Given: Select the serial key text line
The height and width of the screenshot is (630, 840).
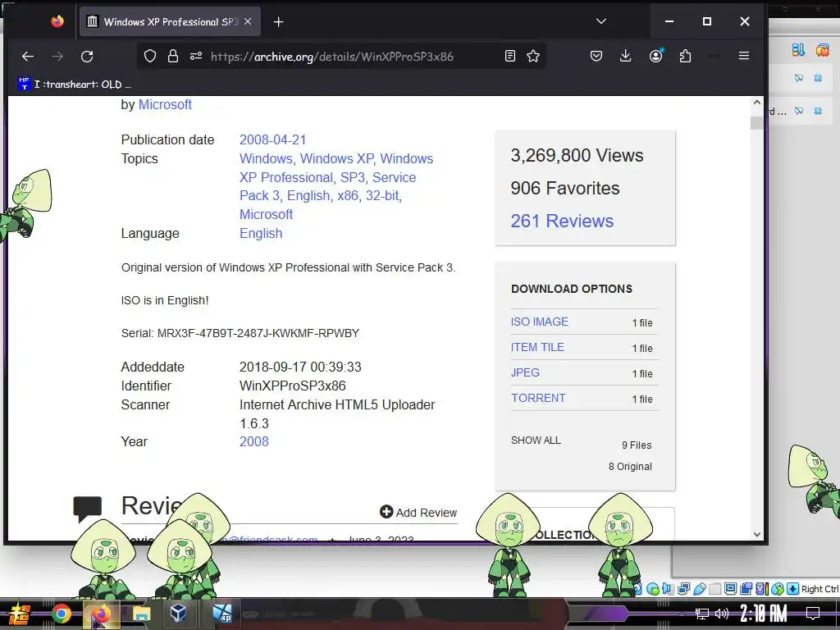Looking at the screenshot, I should [x=240, y=333].
